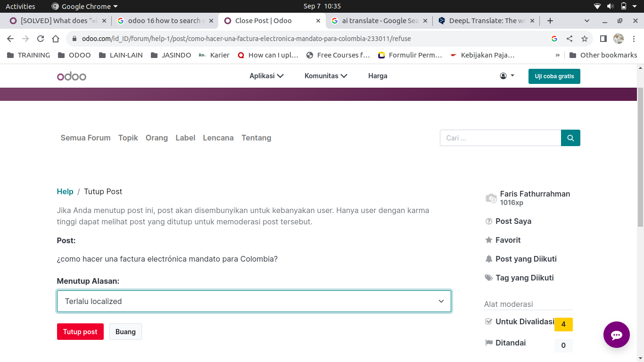Expand the Aplikasi menu
This screenshot has width=644, height=362.
click(266, 76)
